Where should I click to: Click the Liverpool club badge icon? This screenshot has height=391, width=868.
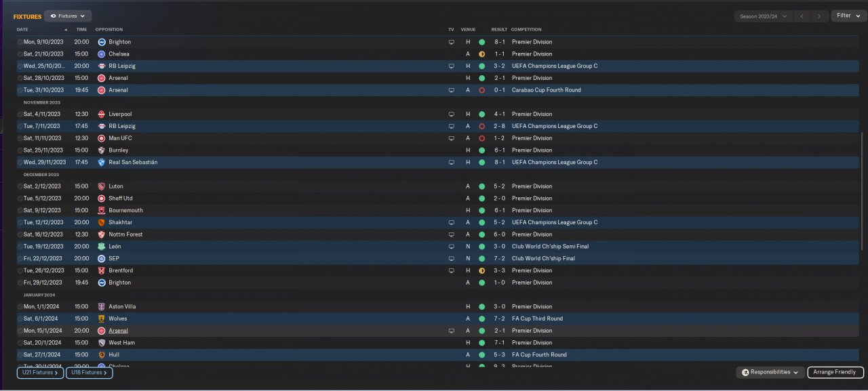[x=102, y=114]
